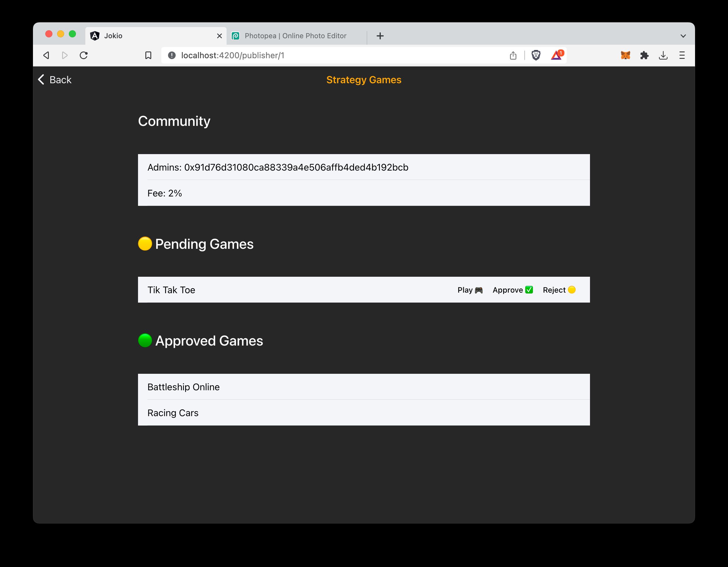Image resolution: width=728 pixels, height=567 pixels.
Task: Open the extensions puzzle icon
Action: coord(644,55)
